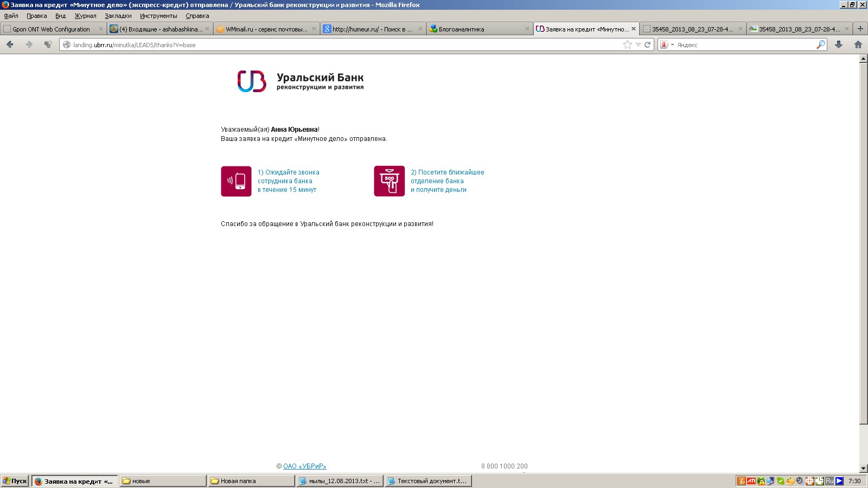Open the address history dropdown arrow
The height and width of the screenshot is (488, 868).
tap(638, 45)
